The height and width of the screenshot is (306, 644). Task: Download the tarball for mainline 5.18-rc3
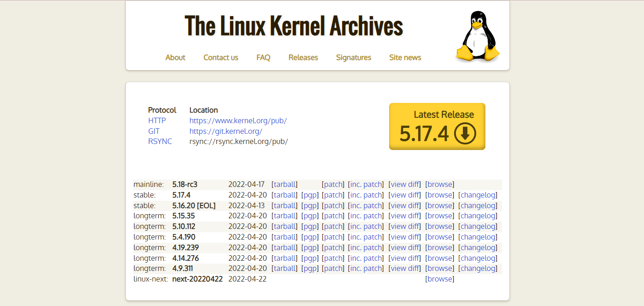pos(284,184)
